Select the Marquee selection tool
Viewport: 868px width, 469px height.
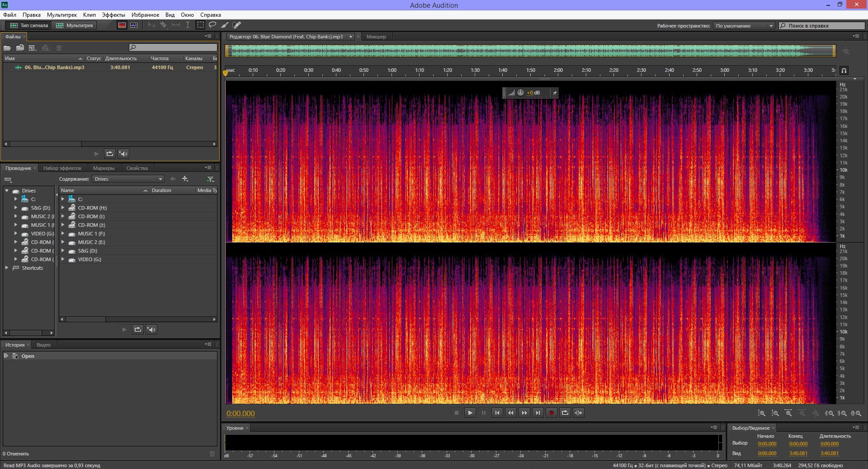[200, 25]
